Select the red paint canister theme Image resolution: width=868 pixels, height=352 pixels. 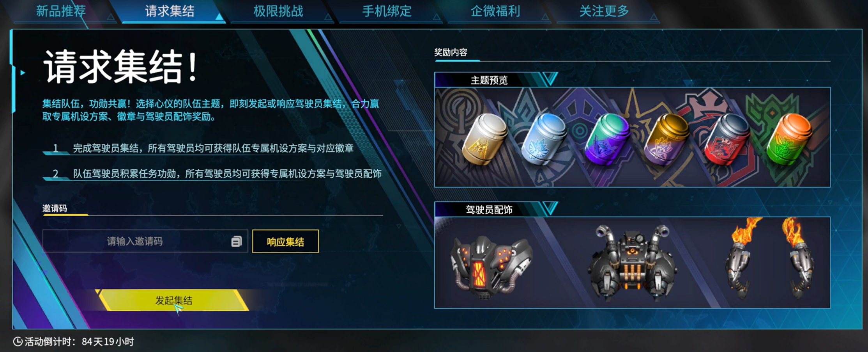727,140
